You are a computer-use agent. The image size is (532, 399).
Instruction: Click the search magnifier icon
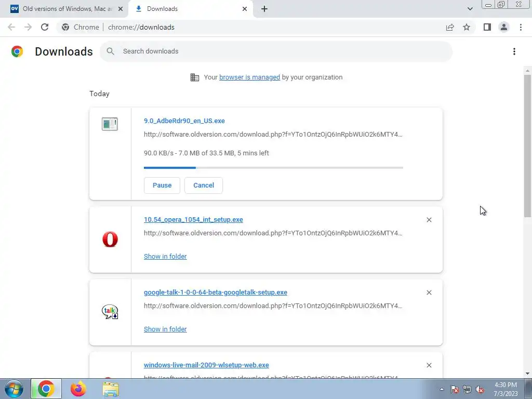coord(110,51)
